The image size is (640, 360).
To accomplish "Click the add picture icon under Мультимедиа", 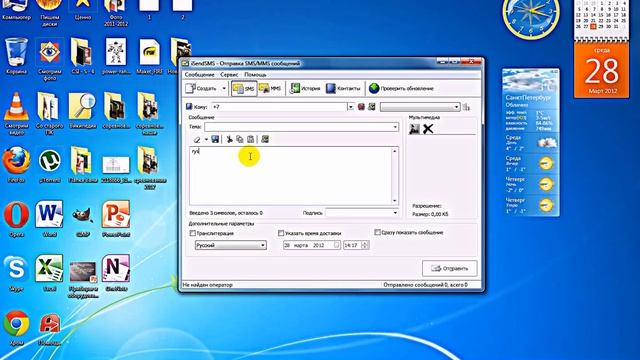I will 414,129.
